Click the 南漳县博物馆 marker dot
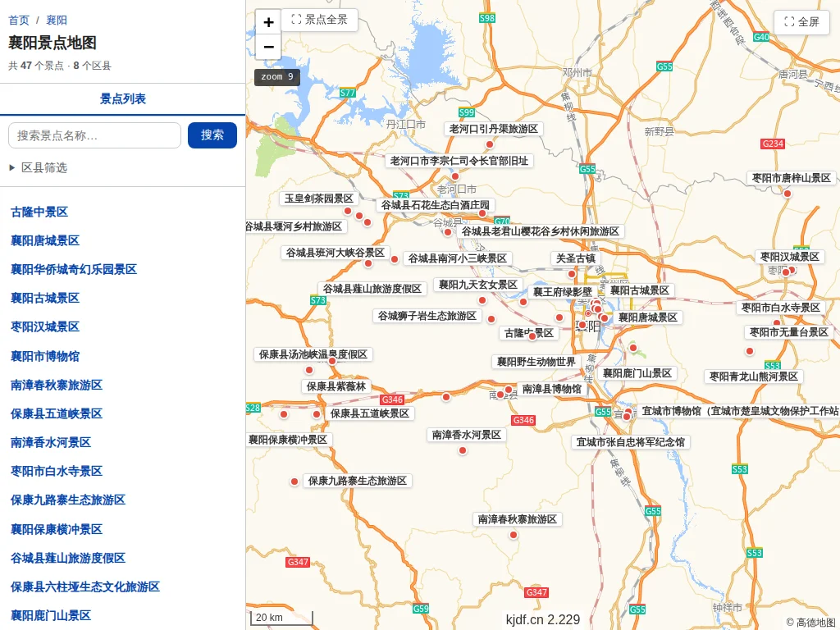The width and height of the screenshot is (840, 630). click(509, 390)
